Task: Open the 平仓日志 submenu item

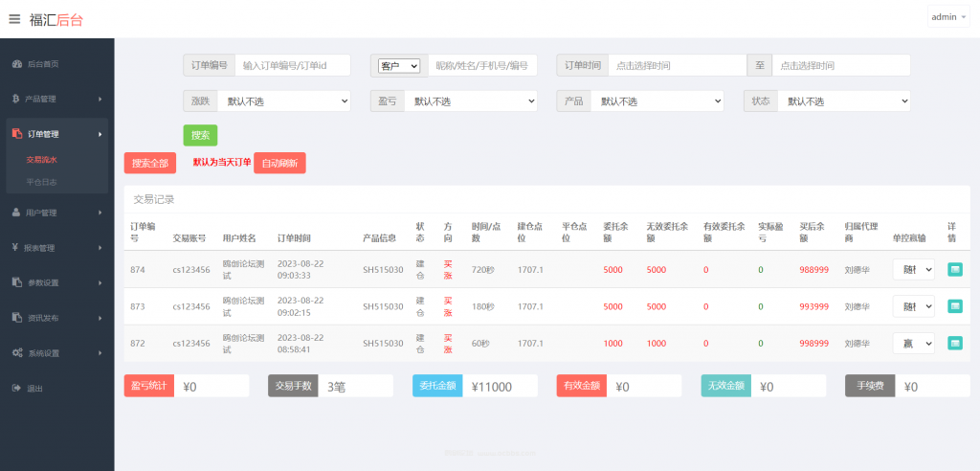Action: coord(42,182)
